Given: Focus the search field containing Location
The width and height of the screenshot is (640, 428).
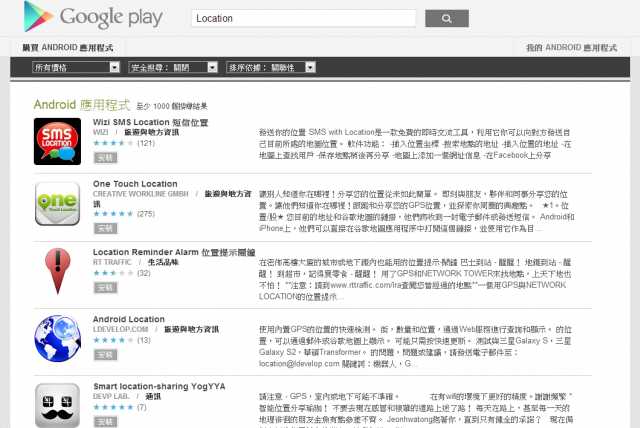Looking at the screenshot, I should pos(303,18).
